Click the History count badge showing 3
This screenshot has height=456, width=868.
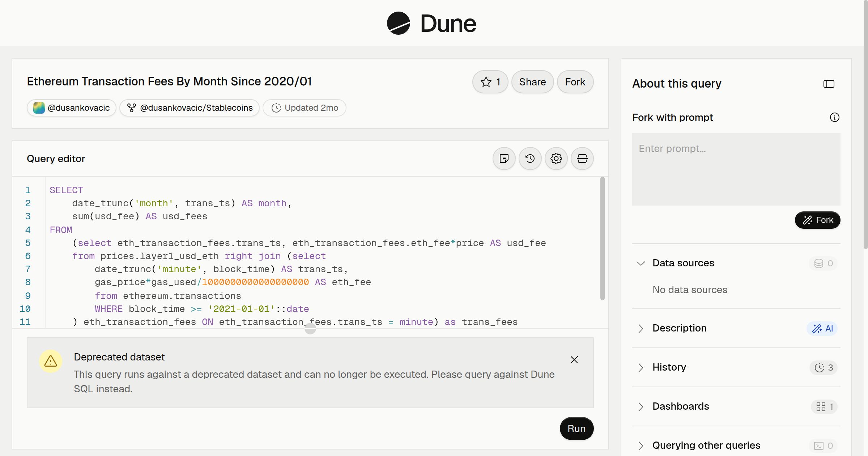coord(824,367)
